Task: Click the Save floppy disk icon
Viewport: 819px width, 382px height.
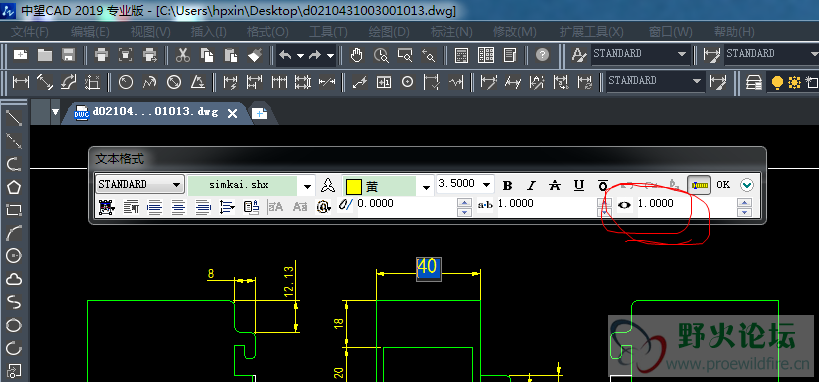Action: [69, 55]
